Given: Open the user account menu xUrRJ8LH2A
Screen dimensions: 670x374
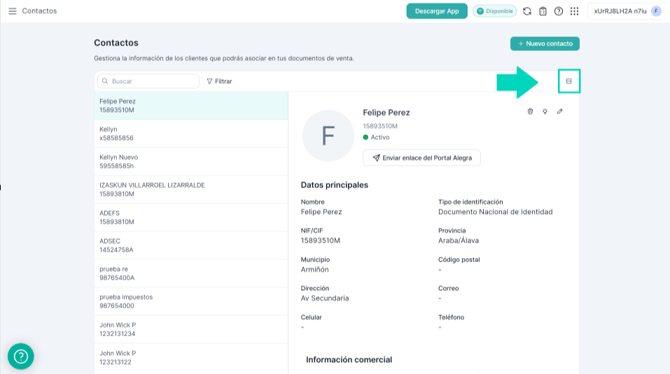Looking at the screenshot, I should [627, 11].
